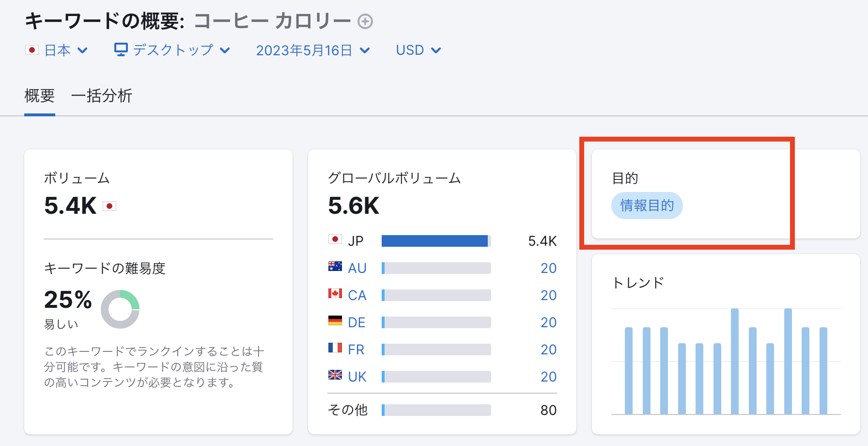Click the FR volume value 20
868x446 pixels.
(548, 350)
